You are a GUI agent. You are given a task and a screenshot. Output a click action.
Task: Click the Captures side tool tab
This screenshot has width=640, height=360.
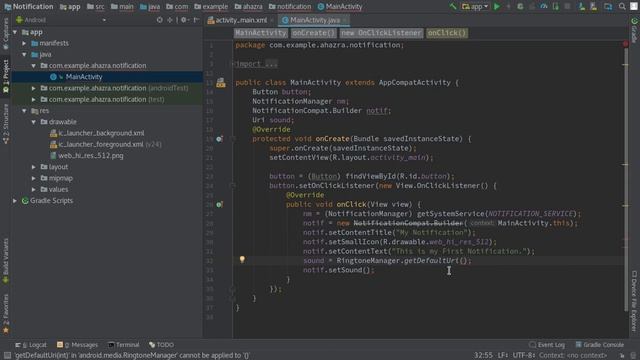tap(6, 33)
